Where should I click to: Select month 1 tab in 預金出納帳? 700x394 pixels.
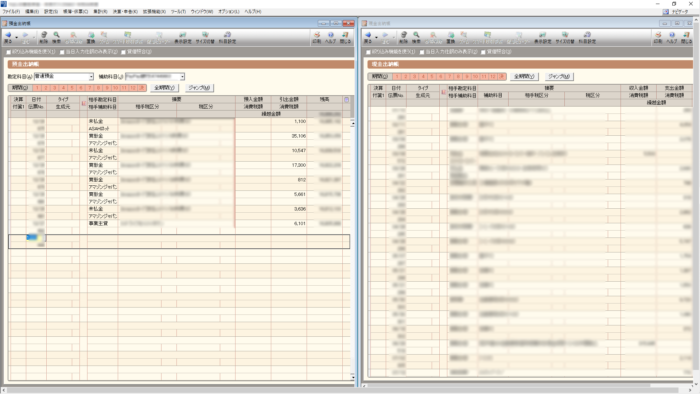point(37,88)
